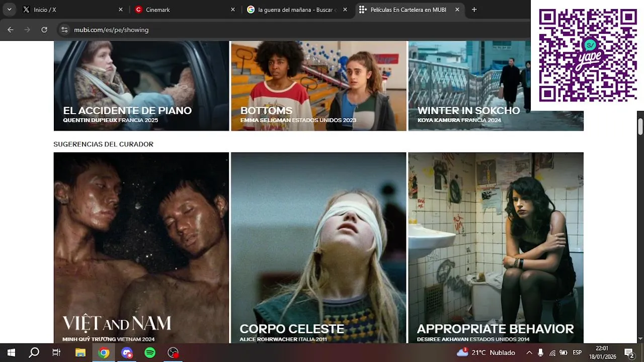Click Alice Rohrwacher Italia 2011 caption
This screenshot has width=644, height=362.
click(x=283, y=339)
